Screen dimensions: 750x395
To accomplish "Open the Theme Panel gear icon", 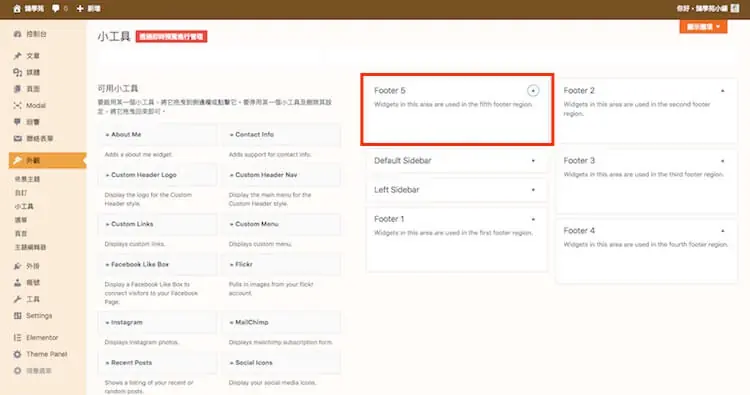I will [18, 354].
